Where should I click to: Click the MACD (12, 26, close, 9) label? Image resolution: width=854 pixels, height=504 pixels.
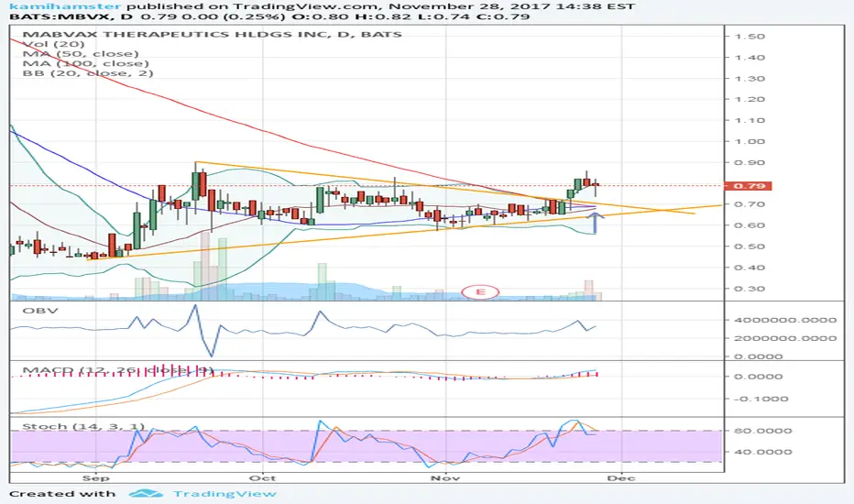[117, 370]
